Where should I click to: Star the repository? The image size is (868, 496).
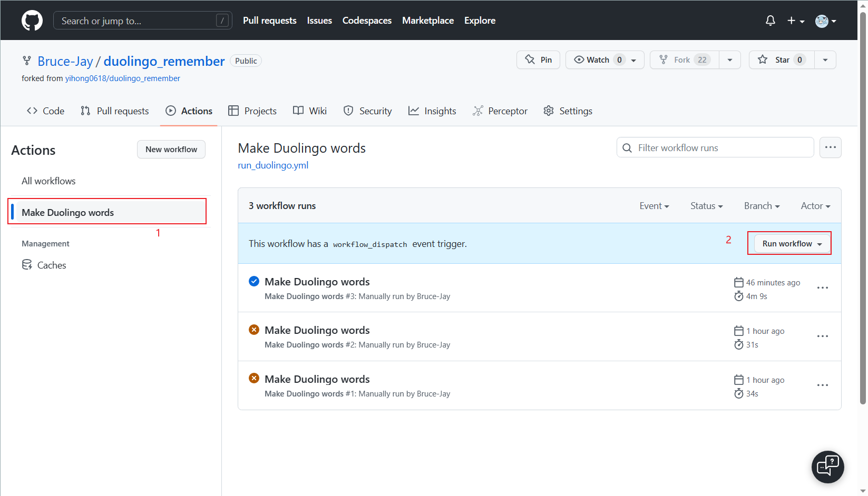[x=782, y=60]
